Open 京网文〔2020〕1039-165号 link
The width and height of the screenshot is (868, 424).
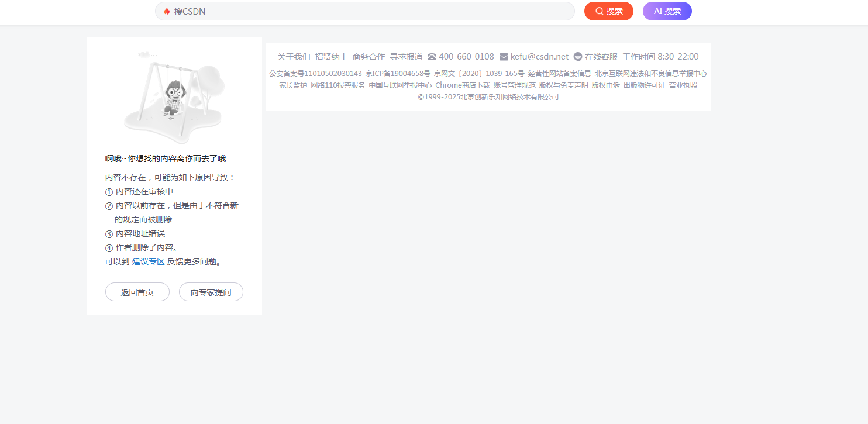tap(479, 74)
